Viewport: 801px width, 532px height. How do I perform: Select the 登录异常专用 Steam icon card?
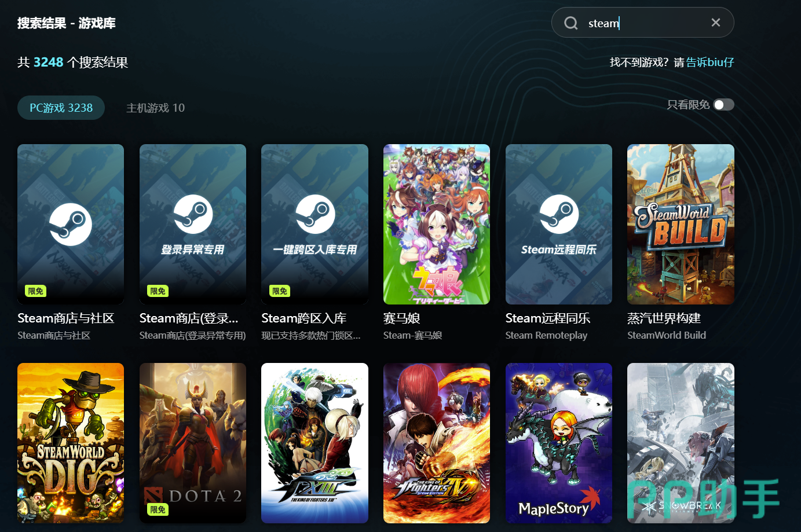point(193,224)
